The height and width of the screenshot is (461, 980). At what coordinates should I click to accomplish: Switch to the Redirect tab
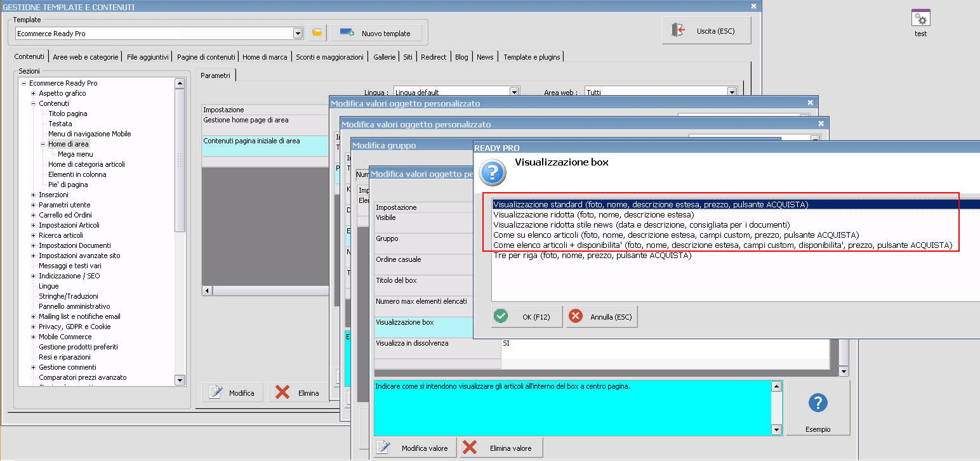pyautogui.click(x=434, y=57)
